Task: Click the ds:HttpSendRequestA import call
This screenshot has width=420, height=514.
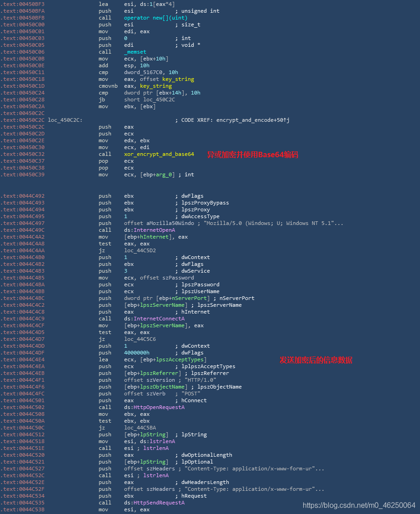Action: (154, 503)
